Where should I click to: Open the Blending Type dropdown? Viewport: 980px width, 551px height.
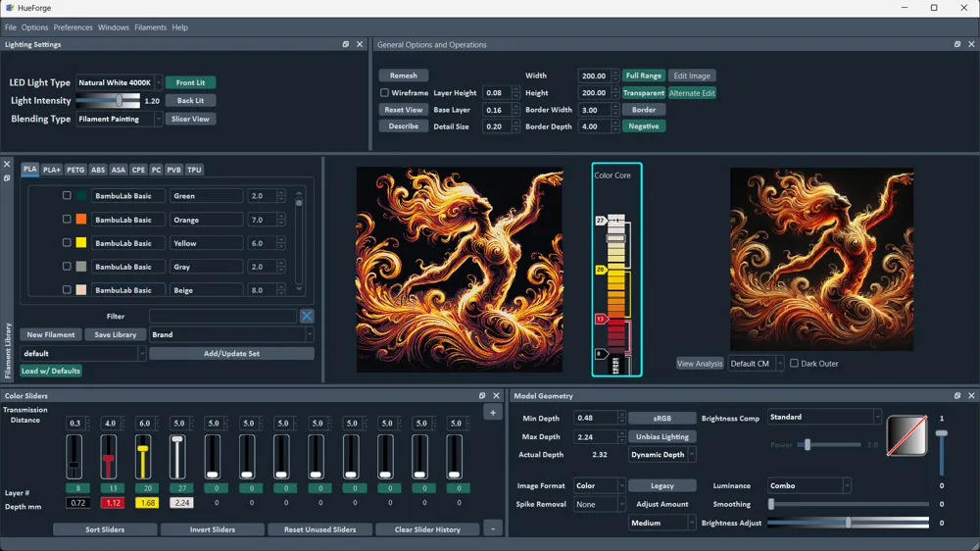tap(119, 119)
